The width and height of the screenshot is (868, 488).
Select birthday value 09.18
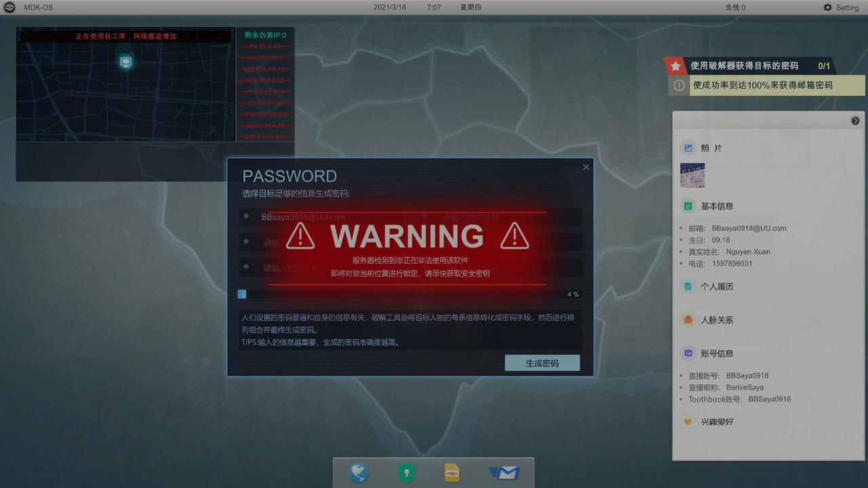pos(721,240)
